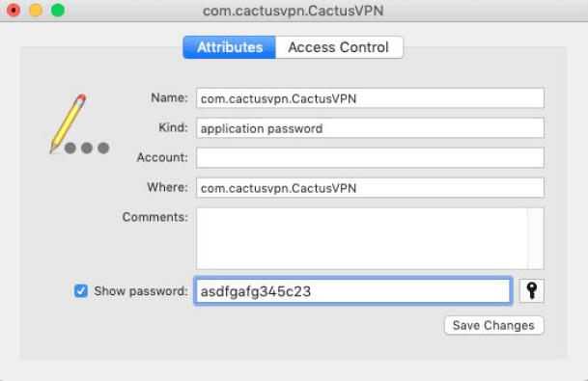This screenshot has width=588, height=381.
Task: Click the Where text field
Action: click(x=370, y=188)
